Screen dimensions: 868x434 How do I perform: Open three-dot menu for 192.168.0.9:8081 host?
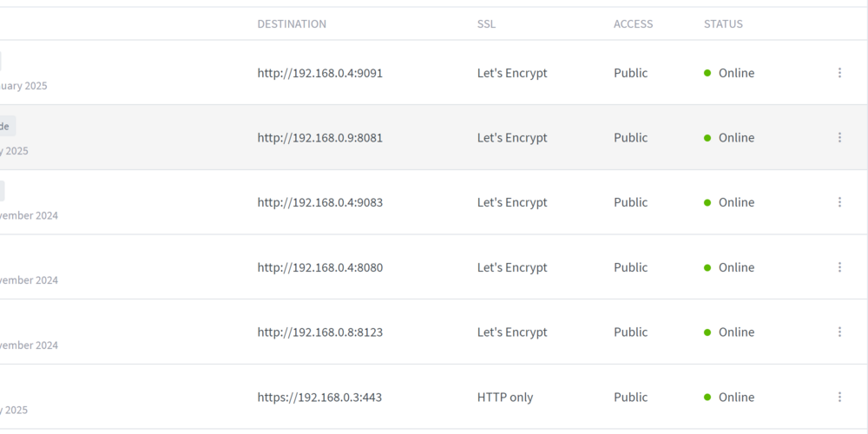839,137
